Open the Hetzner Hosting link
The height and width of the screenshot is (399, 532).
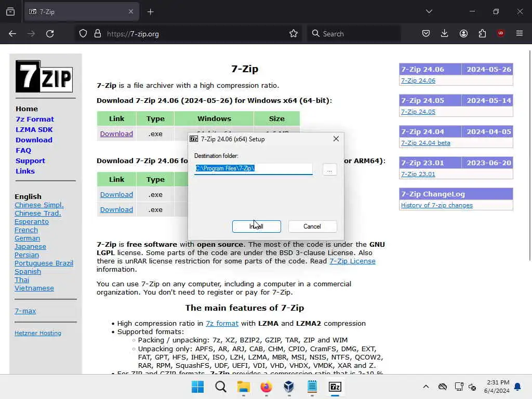37,333
